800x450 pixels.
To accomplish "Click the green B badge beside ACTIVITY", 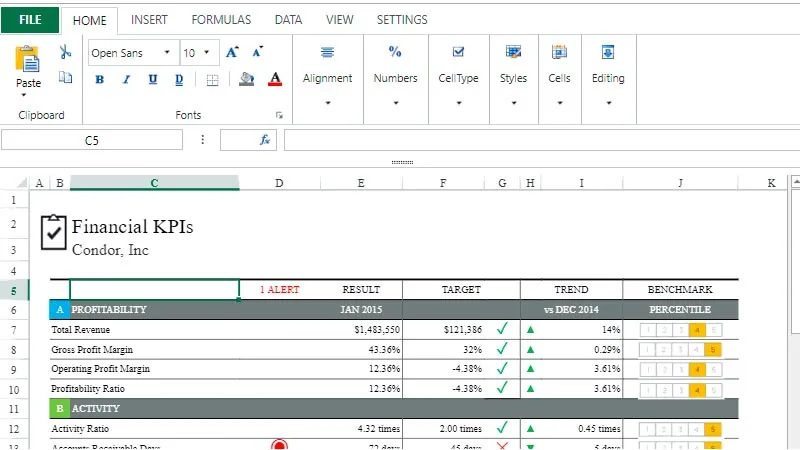I will [60, 409].
